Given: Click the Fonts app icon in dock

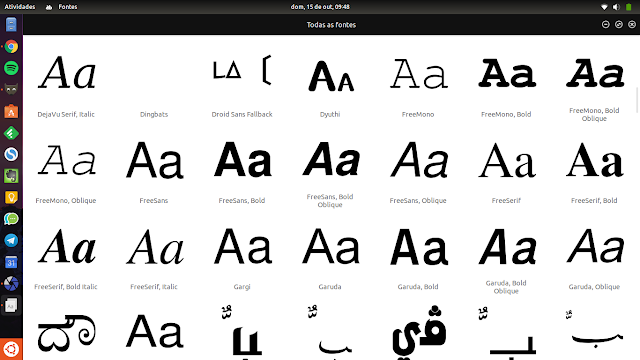Looking at the screenshot, I should [x=11, y=305].
